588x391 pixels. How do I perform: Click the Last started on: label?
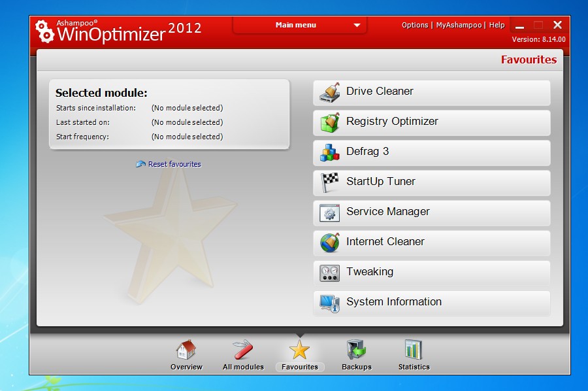[83, 122]
